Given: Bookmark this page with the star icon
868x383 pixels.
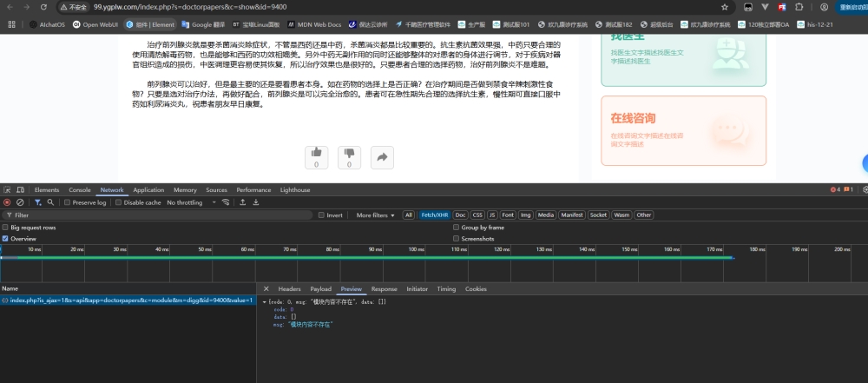Looking at the screenshot, I should 725,7.
